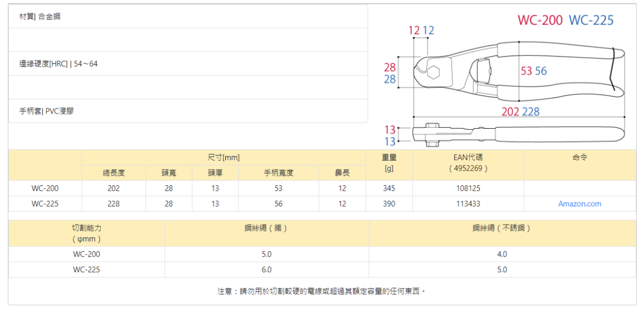Open the Amazon.com link for WC-225
The image size is (644, 322).
[580, 204]
